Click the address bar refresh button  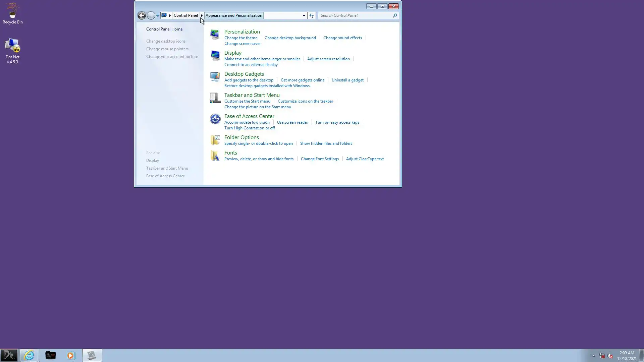[312, 15]
